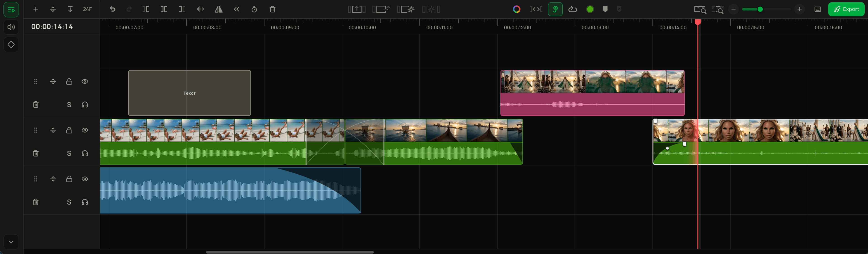Click the trash icon in the top toolbar
This screenshot has height=254, width=868.
273,10
